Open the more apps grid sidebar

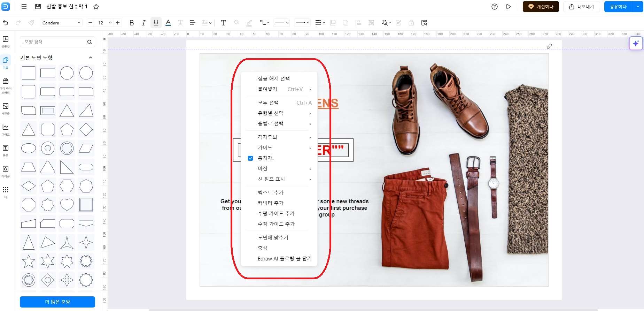(x=6, y=192)
